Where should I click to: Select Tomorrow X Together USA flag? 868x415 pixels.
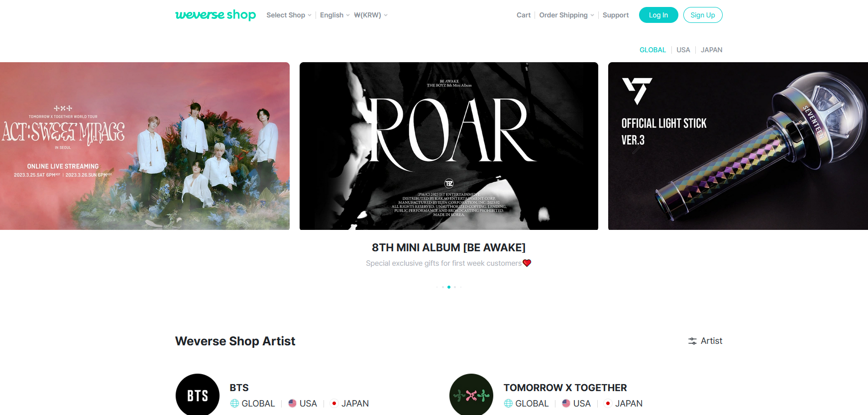566,404
